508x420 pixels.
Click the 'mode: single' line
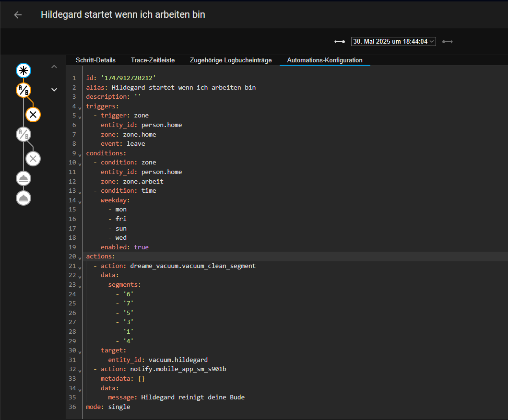108,407
